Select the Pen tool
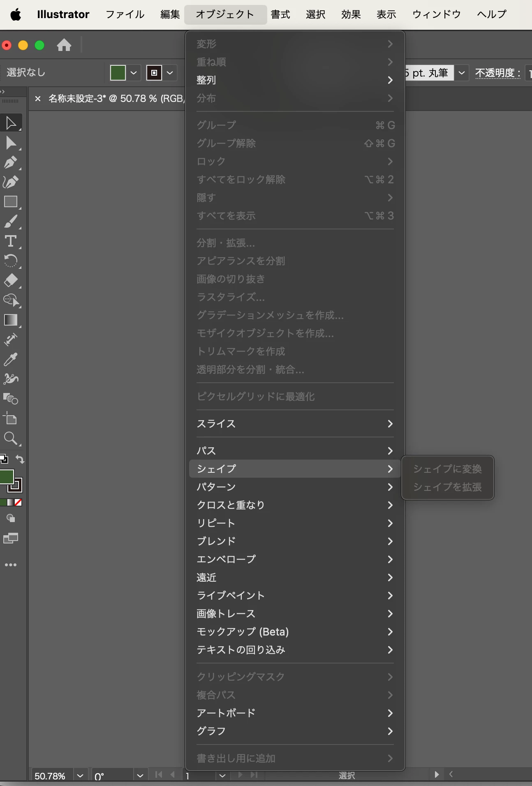The image size is (532, 786). 11,162
